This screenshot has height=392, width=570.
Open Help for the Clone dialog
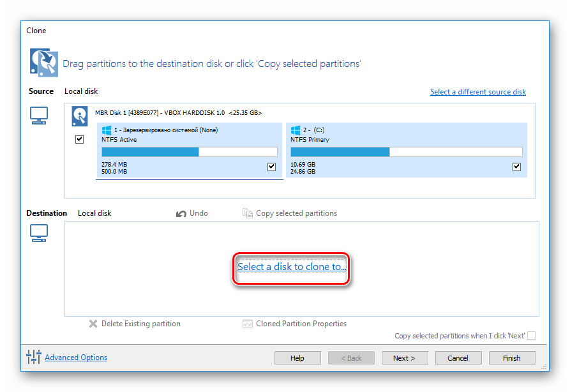click(x=297, y=358)
